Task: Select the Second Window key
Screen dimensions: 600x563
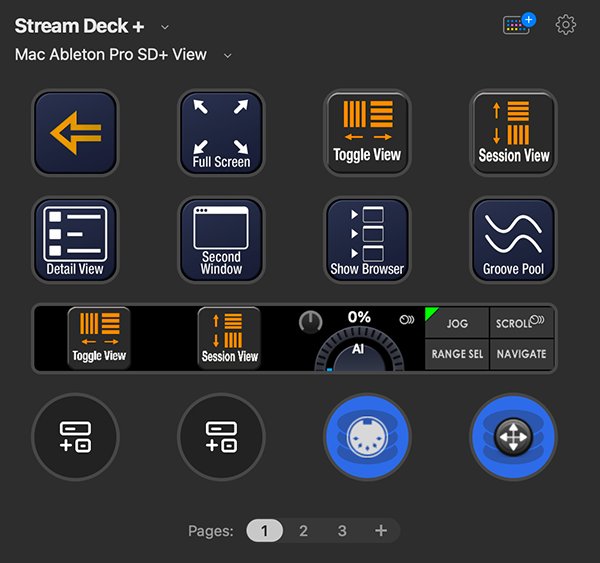Action: [x=221, y=240]
